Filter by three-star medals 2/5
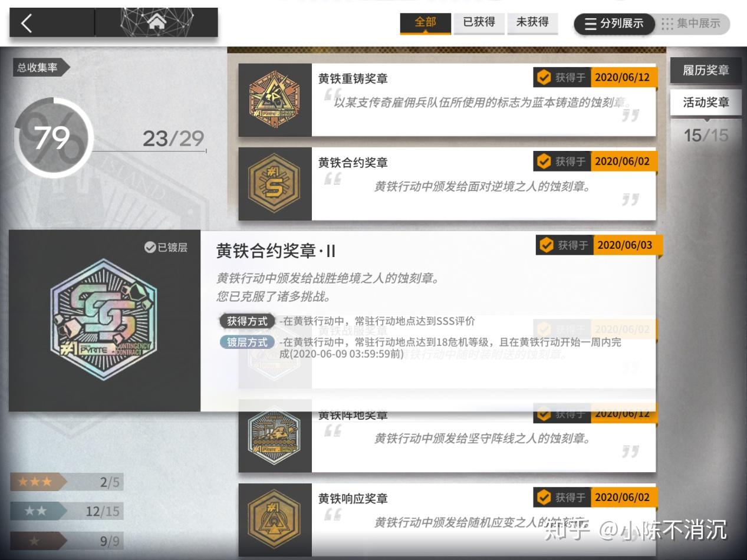This screenshot has height=560, width=747. [x=66, y=482]
